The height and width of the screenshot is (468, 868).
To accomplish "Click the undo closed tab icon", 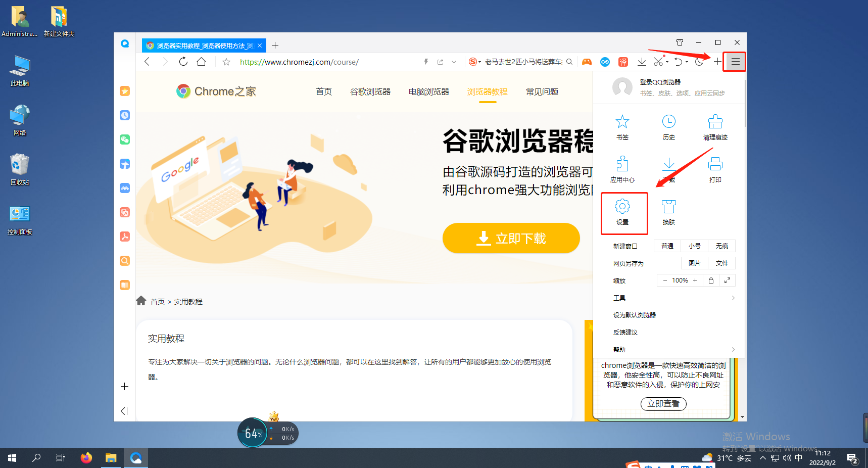I will 678,62.
